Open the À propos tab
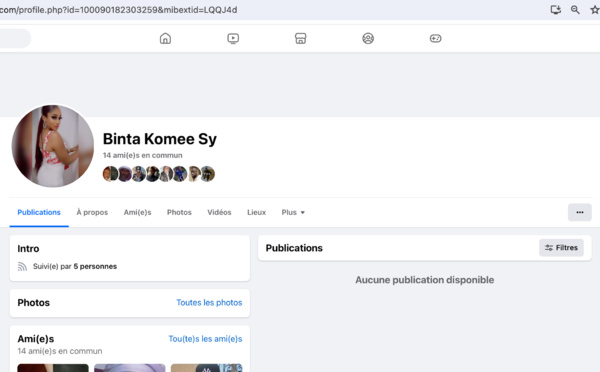Viewport: 600px width, 372px height. (x=92, y=212)
